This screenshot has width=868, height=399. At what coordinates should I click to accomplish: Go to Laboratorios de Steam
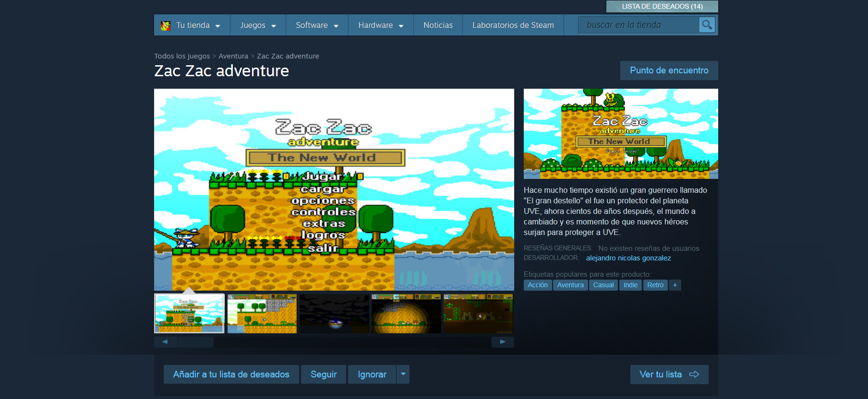click(x=513, y=25)
